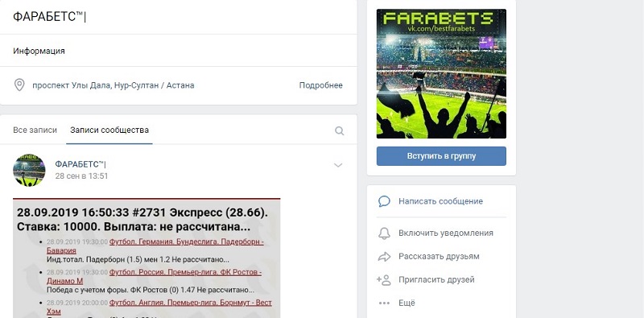Click the location pin icon
The height and width of the screenshot is (318, 644).
19,85
